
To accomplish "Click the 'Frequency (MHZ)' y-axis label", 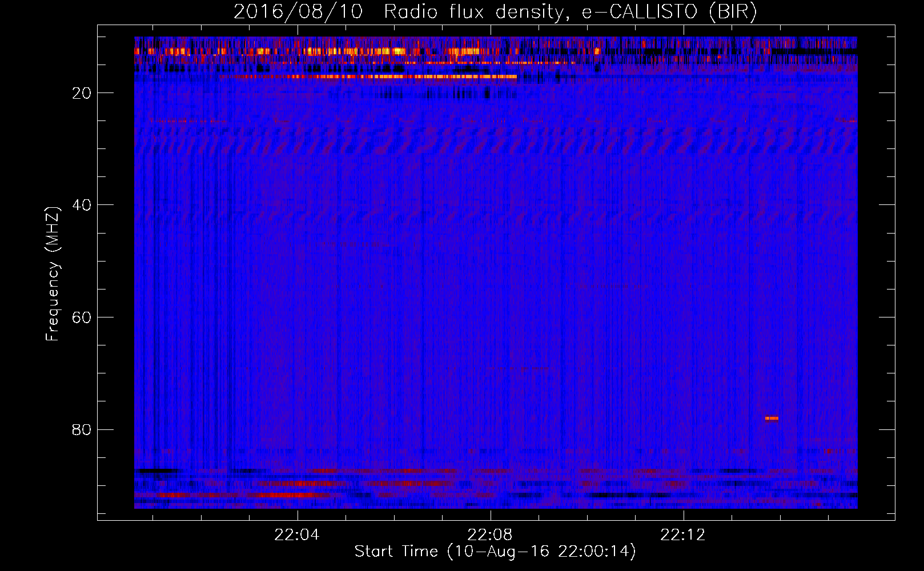I will pos(52,274).
